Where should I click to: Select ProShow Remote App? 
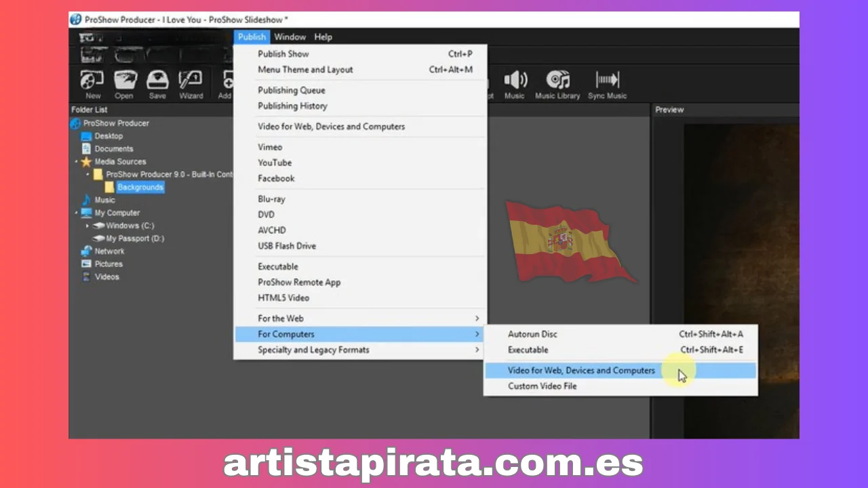(x=360, y=283)
